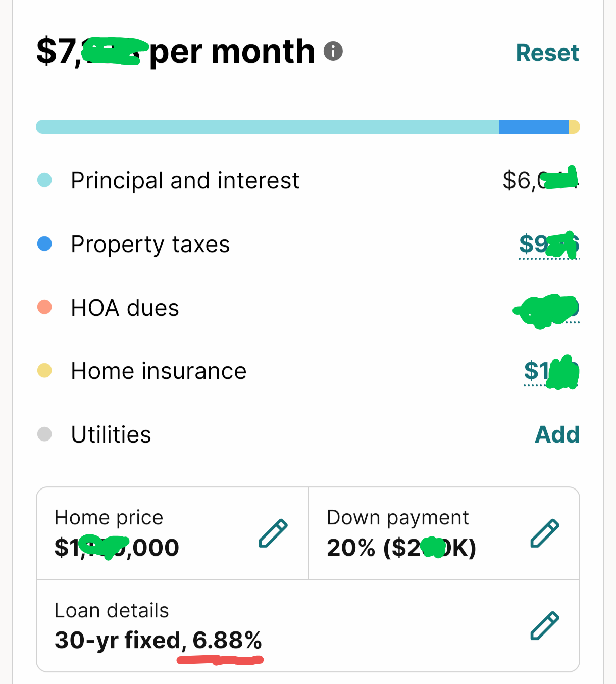This screenshot has width=616, height=684.
Task: Open the Down payment 20% field
Action: click(x=444, y=533)
